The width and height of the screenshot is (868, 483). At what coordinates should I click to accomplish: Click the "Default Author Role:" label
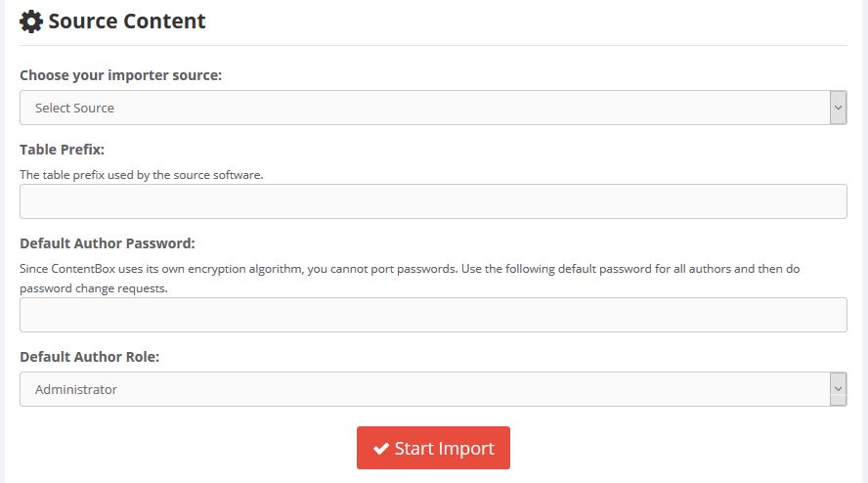click(x=90, y=357)
